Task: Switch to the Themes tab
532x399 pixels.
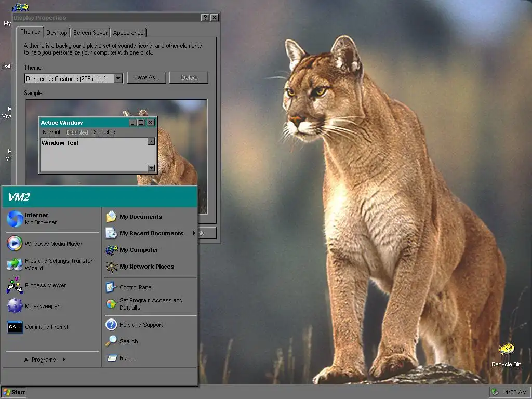Action: [30, 32]
